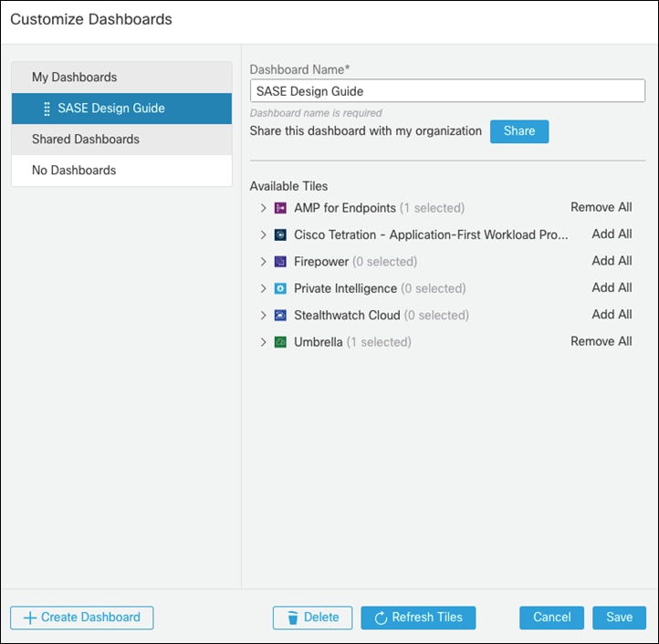
Task: Click the Cisco Tetration module icon
Action: [x=280, y=234]
